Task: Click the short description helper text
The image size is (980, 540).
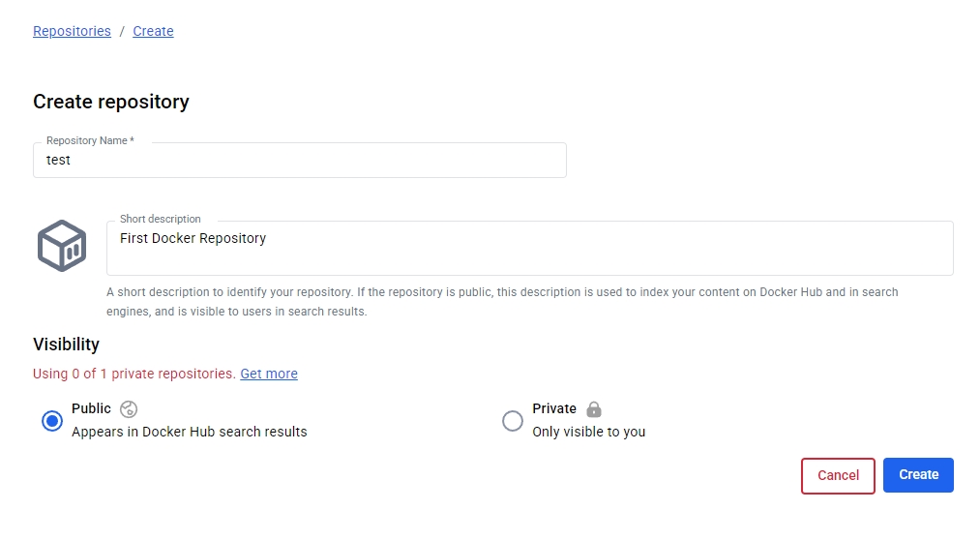Action: (x=502, y=302)
